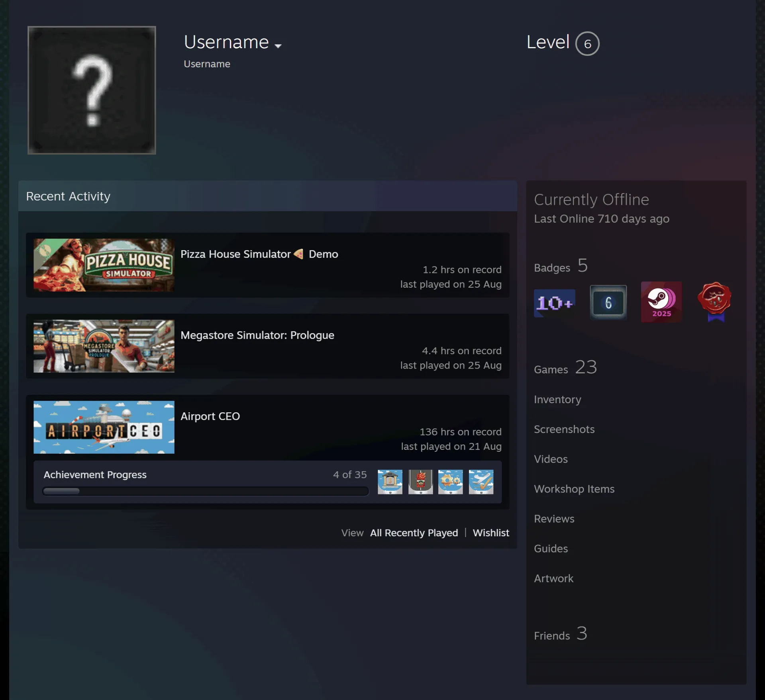This screenshot has width=765, height=700.
Task: View the airplane checkmark achievement icon
Action: tap(481, 482)
